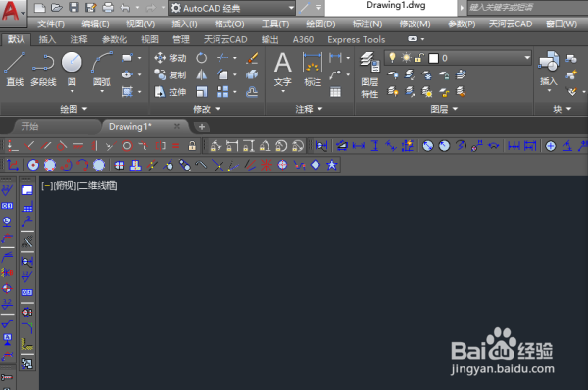Open Layer Properties (图层特性)
Screen dimensions: 588x390
tap(369, 75)
